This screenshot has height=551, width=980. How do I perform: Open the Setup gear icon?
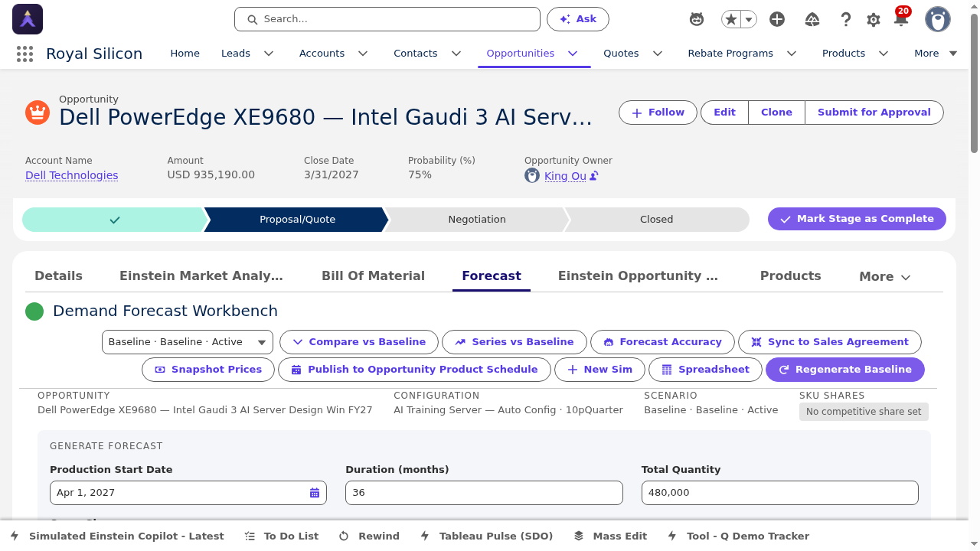(874, 20)
